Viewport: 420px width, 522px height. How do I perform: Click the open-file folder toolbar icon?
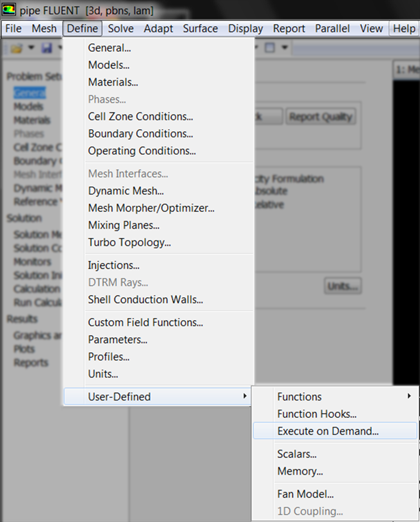click(x=17, y=49)
